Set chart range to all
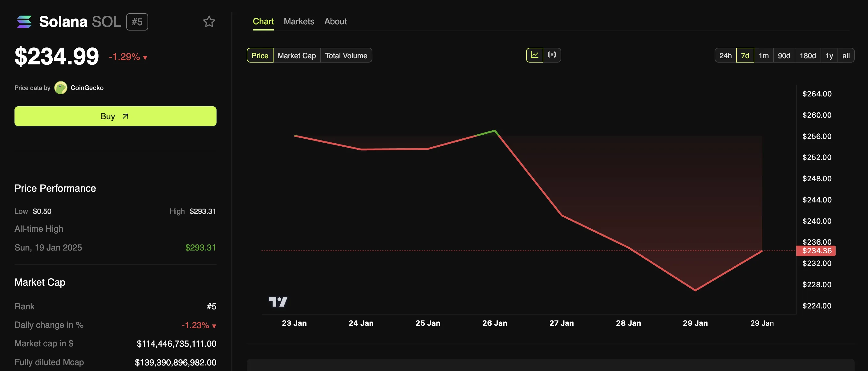The width and height of the screenshot is (868, 371). 846,55
